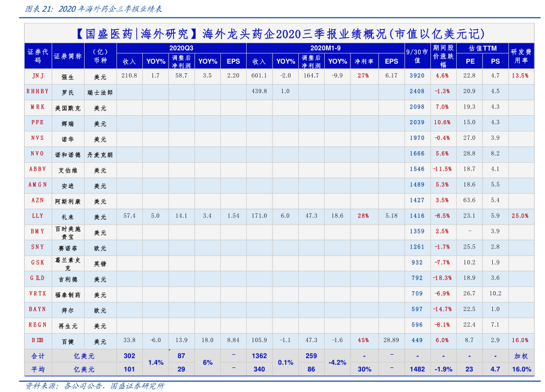
Task: Click the PE column header
Action: coord(470,61)
